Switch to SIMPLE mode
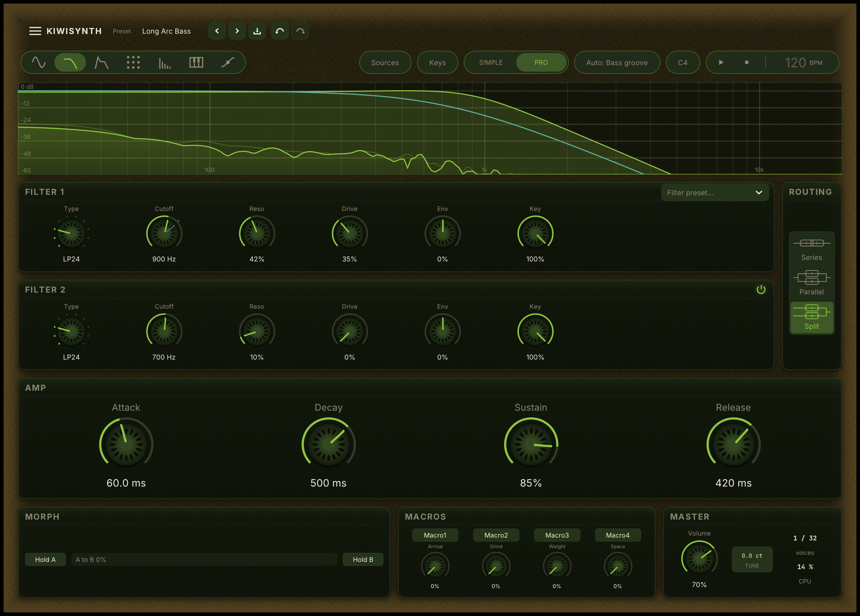Image resolution: width=860 pixels, height=616 pixels. (x=491, y=63)
